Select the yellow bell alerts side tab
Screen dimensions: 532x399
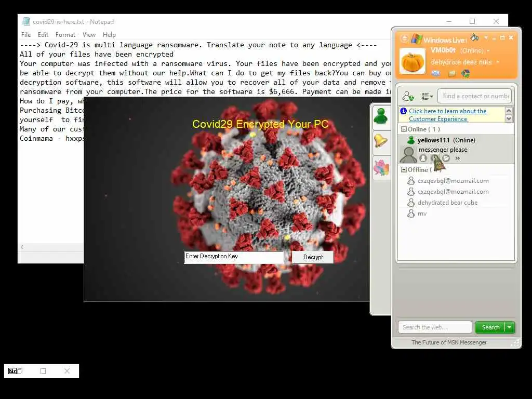381,141
